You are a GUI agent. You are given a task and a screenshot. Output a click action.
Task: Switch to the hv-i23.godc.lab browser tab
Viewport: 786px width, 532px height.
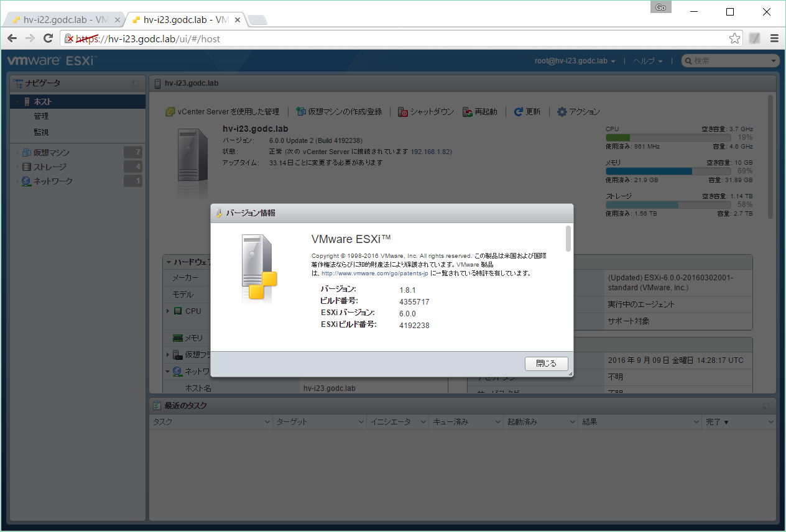(x=185, y=20)
